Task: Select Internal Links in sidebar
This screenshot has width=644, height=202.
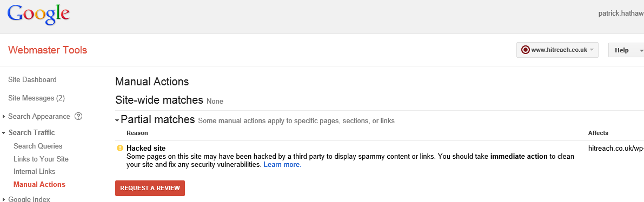Action: (x=35, y=172)
